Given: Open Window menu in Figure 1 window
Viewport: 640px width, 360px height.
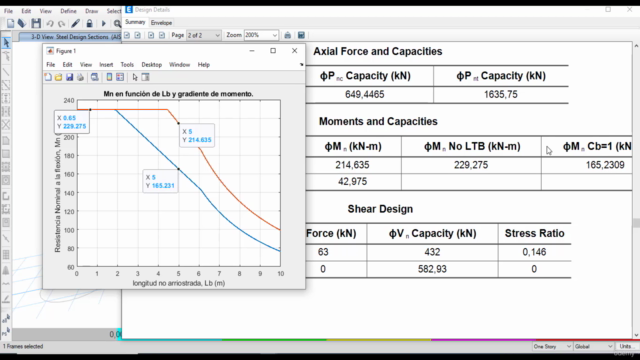Looking at the screenshot, I should (x=180, y=64).
